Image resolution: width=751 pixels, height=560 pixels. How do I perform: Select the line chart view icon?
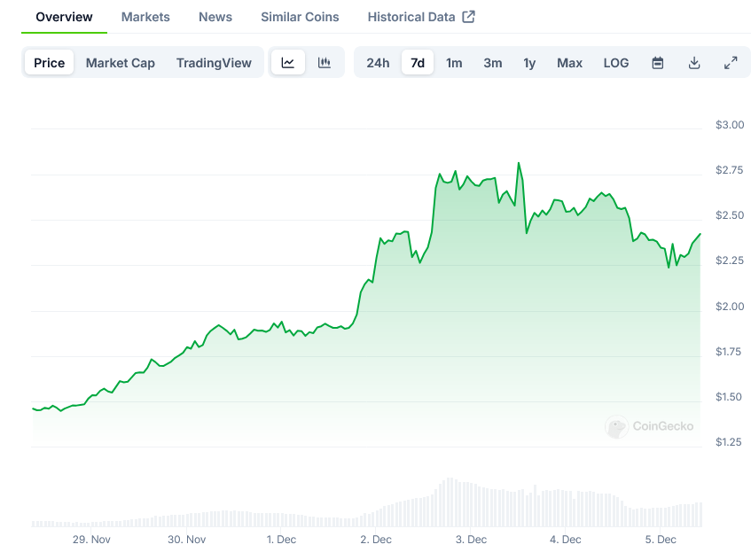(x=288, y=63)
